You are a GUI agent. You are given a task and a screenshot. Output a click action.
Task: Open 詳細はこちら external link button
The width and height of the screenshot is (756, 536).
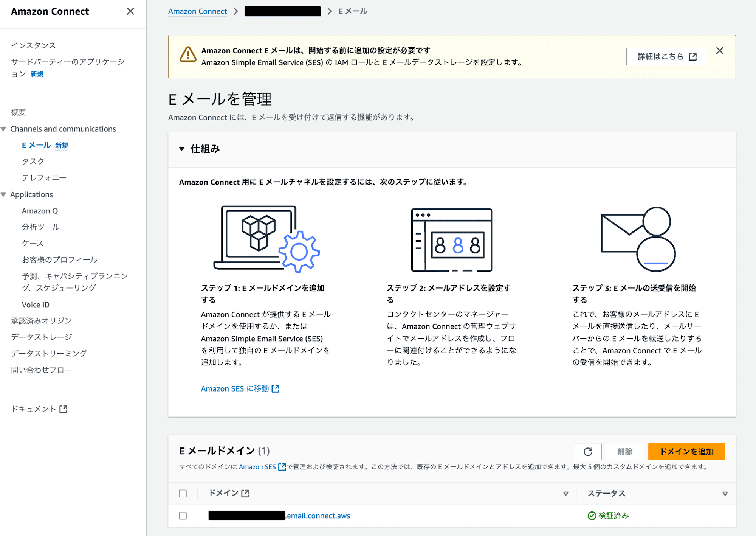click(x=666, y=56)
